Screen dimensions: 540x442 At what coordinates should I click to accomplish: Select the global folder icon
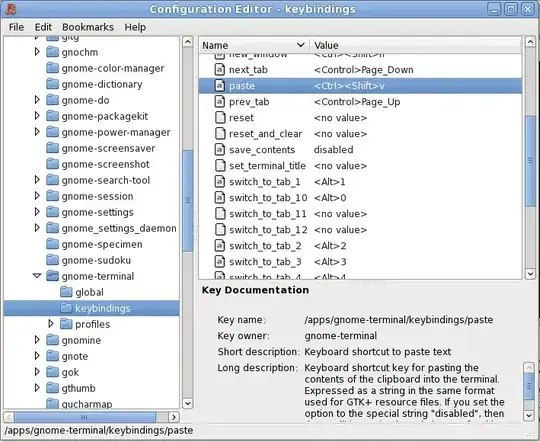[66, 292]
